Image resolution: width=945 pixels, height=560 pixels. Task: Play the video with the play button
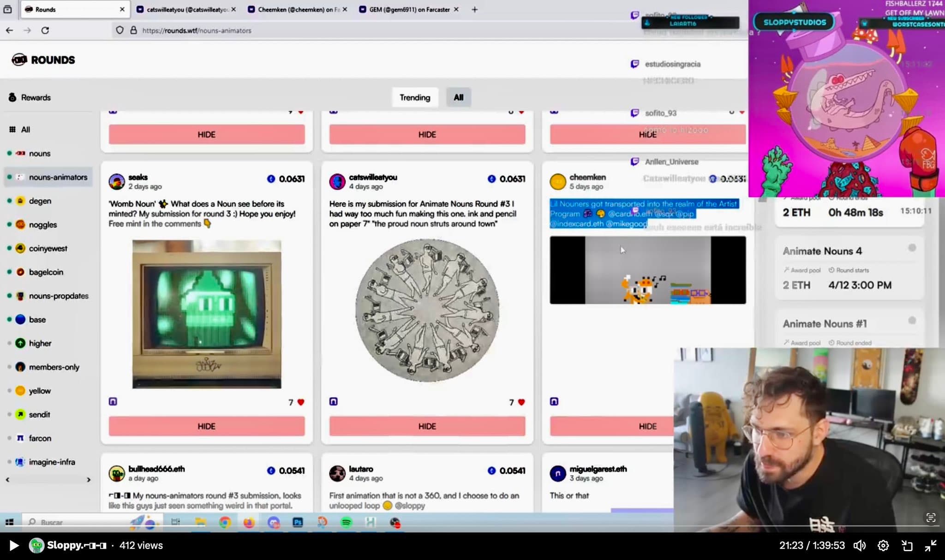(x=14, y=546)
